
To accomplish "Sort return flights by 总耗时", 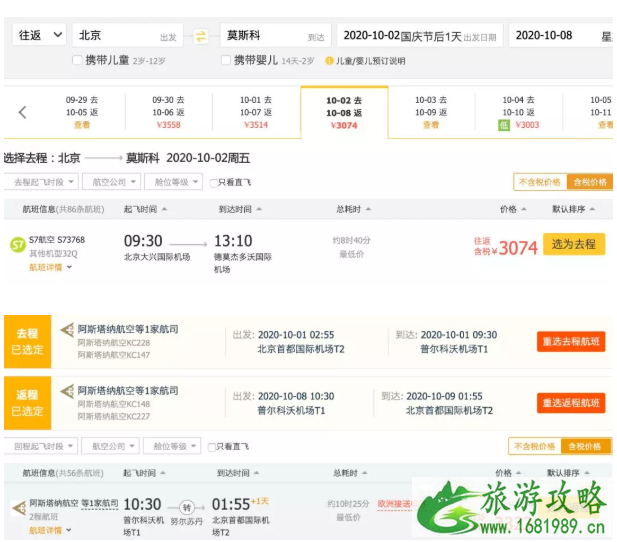I will 350,473.
